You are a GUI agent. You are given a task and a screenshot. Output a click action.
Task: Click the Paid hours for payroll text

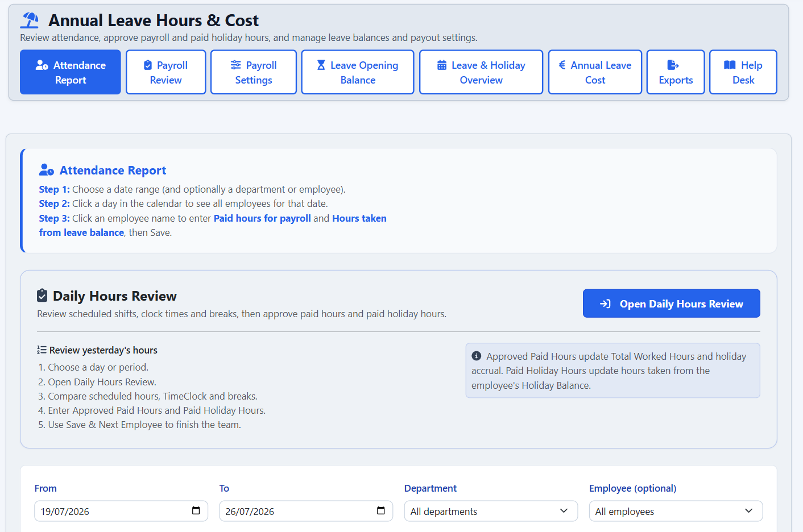(262, 218)
